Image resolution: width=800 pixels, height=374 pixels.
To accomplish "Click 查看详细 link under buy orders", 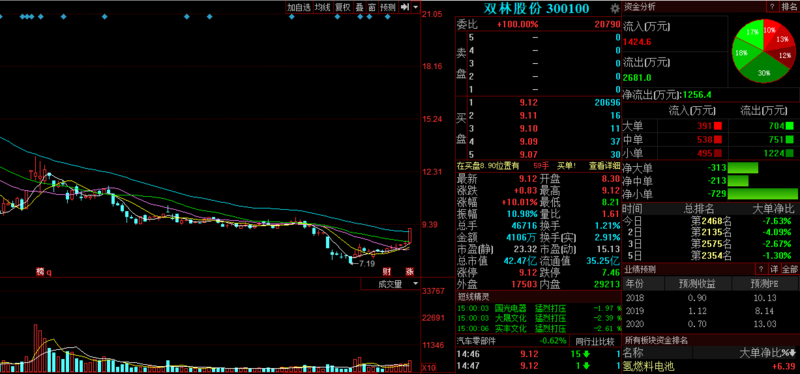I will tap(605, 166).
